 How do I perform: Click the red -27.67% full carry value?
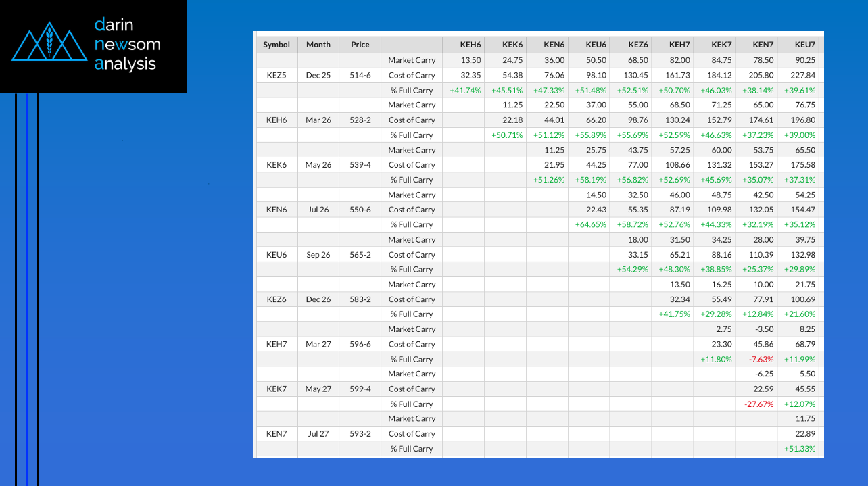click(758, 404)
